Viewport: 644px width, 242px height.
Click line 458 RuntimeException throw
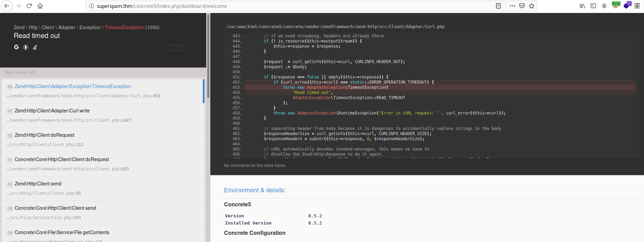click(x=389, y=113)
